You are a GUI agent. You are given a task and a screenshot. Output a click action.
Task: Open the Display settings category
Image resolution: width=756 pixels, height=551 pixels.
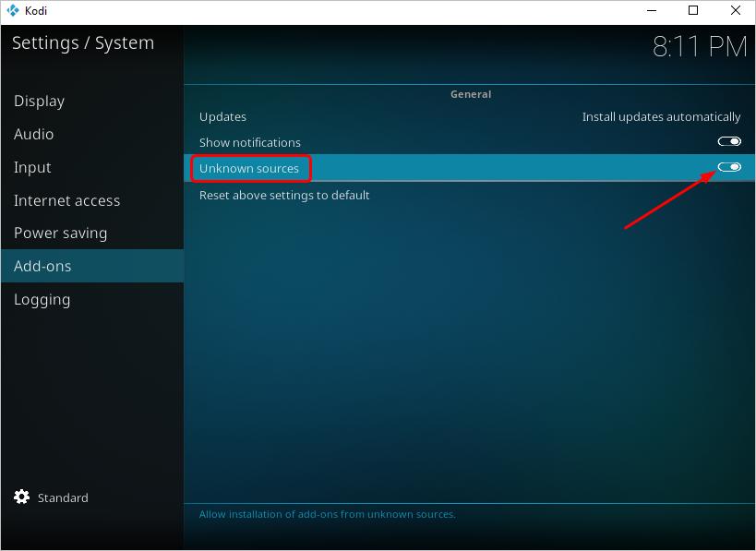pos(39,101)
